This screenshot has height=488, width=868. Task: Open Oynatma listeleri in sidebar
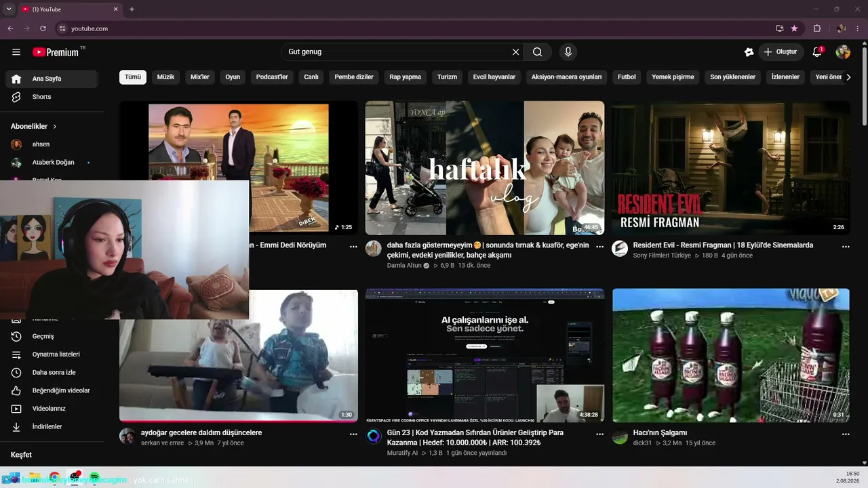click(52, 354)
